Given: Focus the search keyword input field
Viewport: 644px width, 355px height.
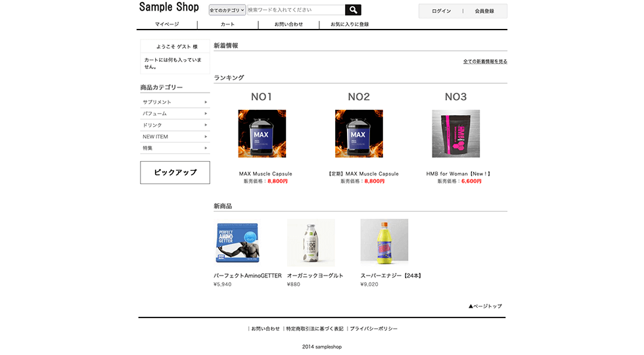Looking at the screenshot, I should click(x=296, y=10).
